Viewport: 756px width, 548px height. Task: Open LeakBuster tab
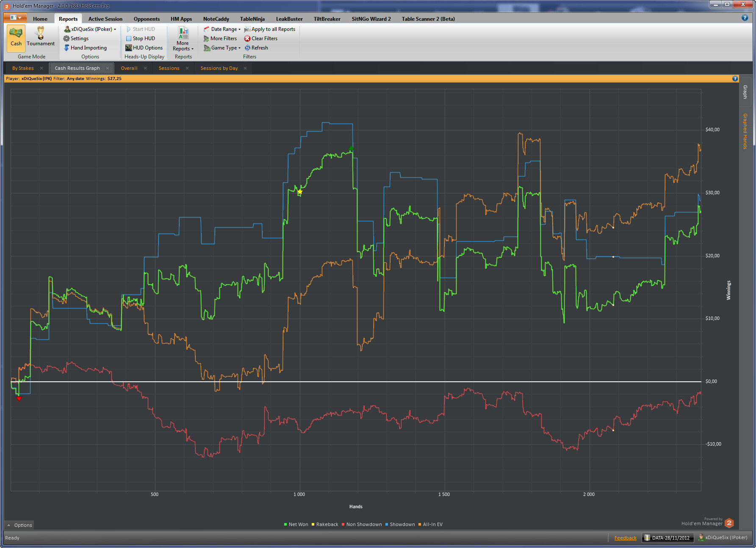tap(289, 19)
